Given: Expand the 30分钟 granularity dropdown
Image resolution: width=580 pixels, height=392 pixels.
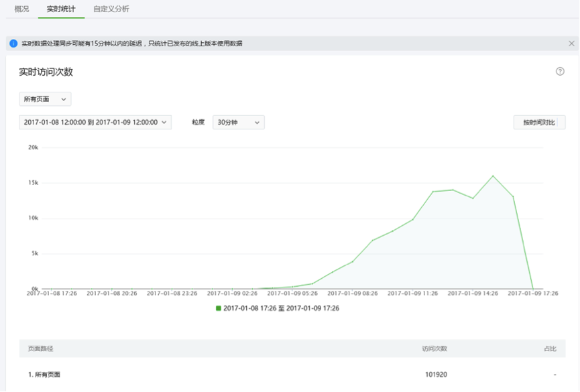Looking at the screenshot, I should click(238, 122).
